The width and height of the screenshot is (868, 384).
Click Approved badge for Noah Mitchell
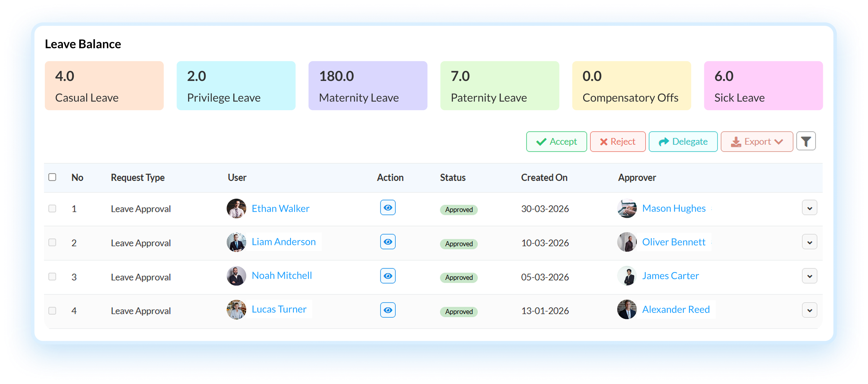459,277
